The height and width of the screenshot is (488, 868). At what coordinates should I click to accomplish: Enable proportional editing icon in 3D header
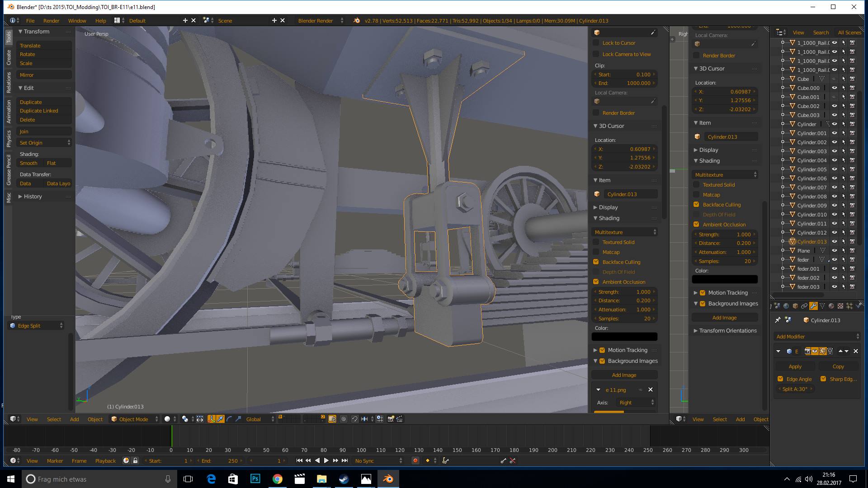pos(344,419)
